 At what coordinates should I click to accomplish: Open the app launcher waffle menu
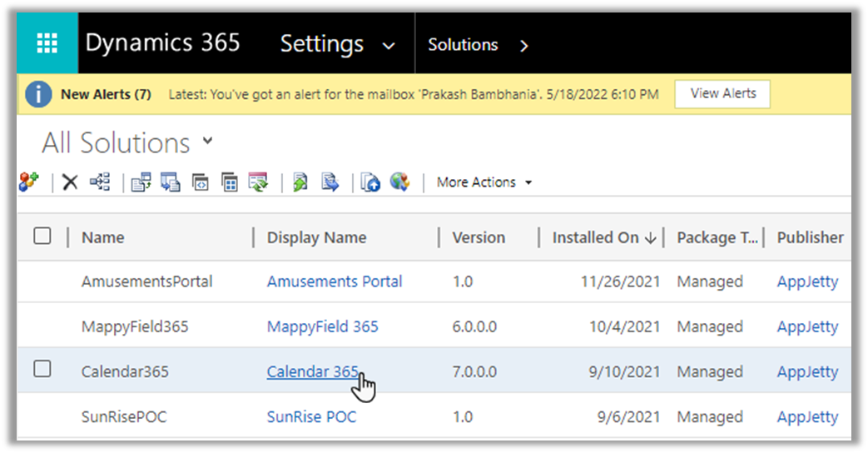click(x=47, y=43)
